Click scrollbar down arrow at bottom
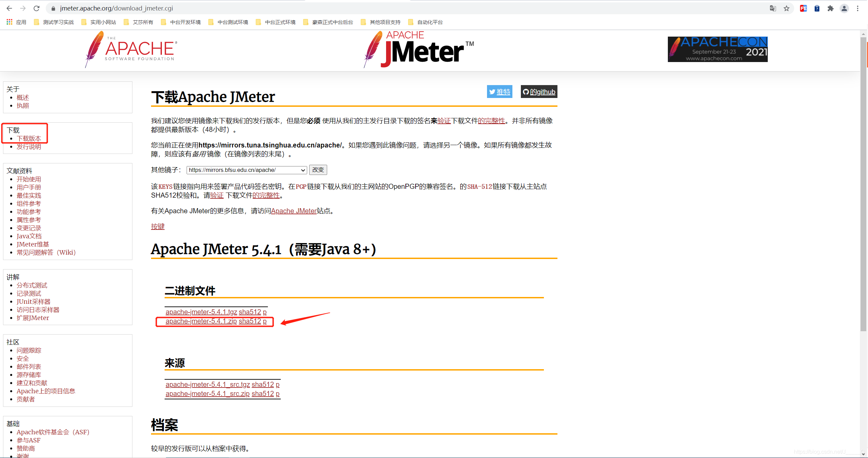The image size is (868, 458). pyautogui.click(x=863, y=454)
